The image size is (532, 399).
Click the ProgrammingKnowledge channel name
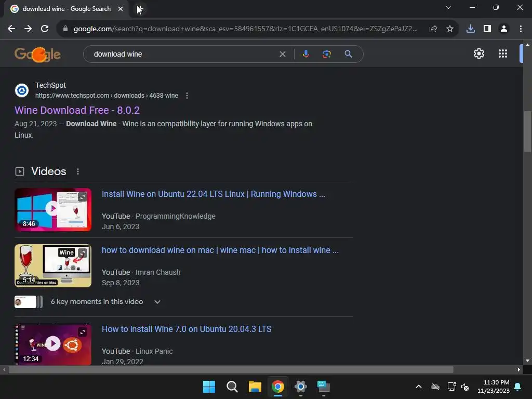coord(176,216)
